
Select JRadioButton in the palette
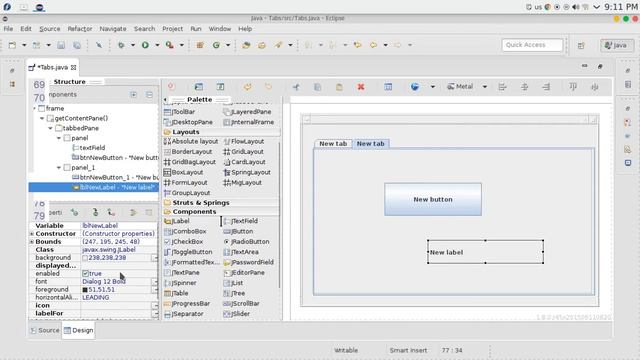click(x=247, y=242)
